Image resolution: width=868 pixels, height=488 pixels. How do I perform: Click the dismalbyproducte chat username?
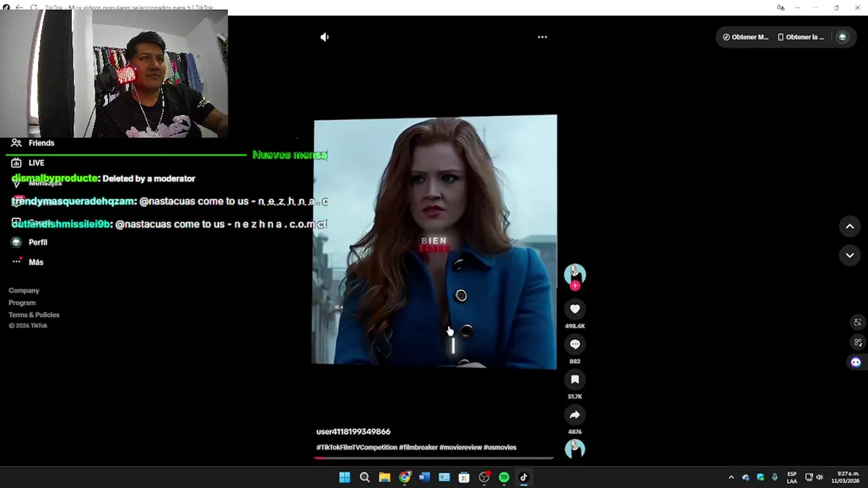55,178
